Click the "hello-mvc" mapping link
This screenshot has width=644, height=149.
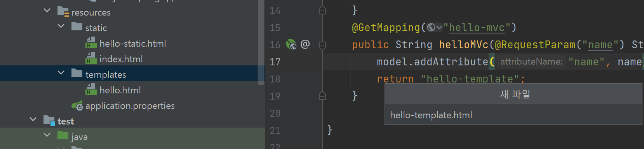click(x=477, y=28)
